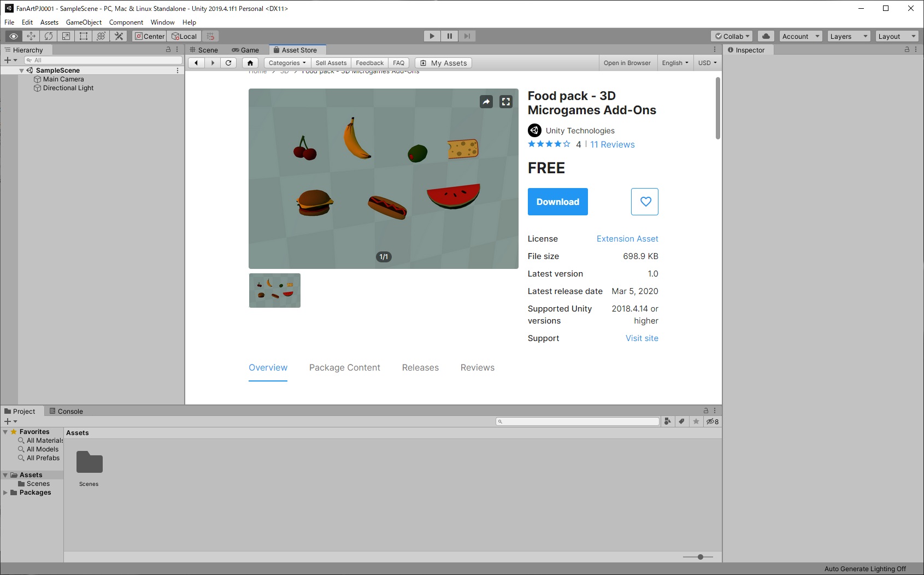Focus the Project search field
Screen dimensions: 924x575
point(578,421)
